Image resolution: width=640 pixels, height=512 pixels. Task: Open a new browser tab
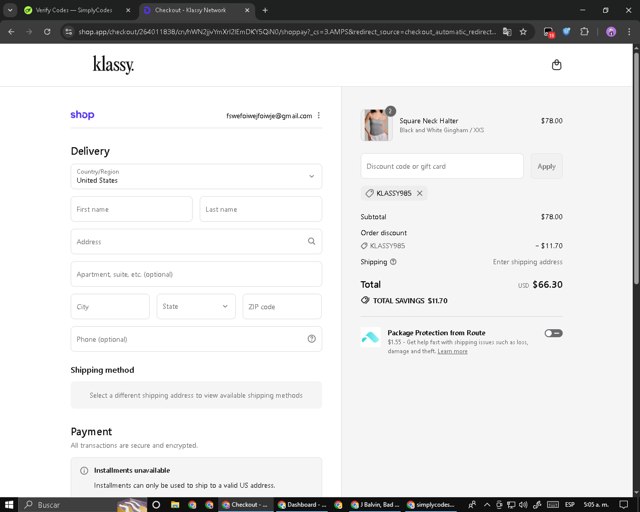(x=265, y=10)
